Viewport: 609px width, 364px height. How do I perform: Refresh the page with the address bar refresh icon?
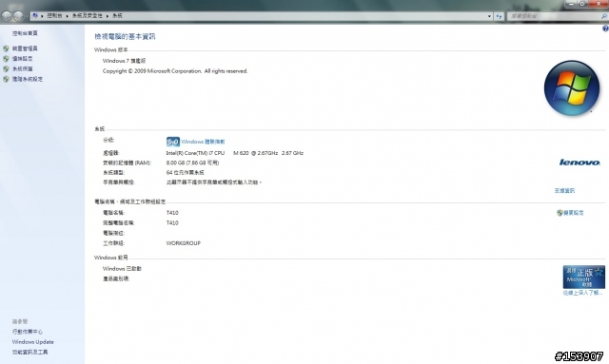(499, 16)
